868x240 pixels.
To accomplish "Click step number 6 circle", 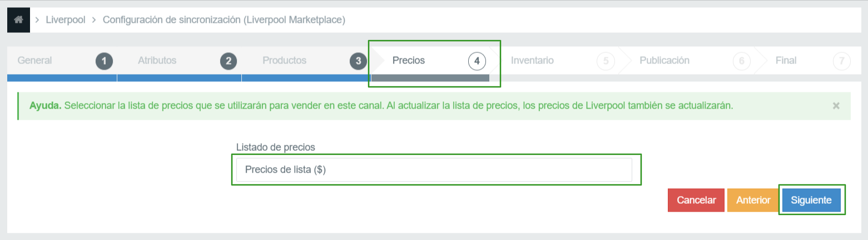I will 742,61.
